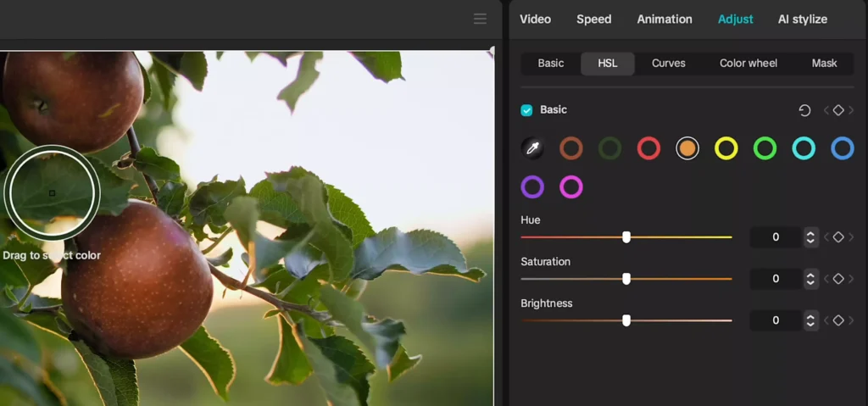This screenshot has width=868, height=406.
Task: Jump to previous Hue keyframe
Action: (826, 237)
